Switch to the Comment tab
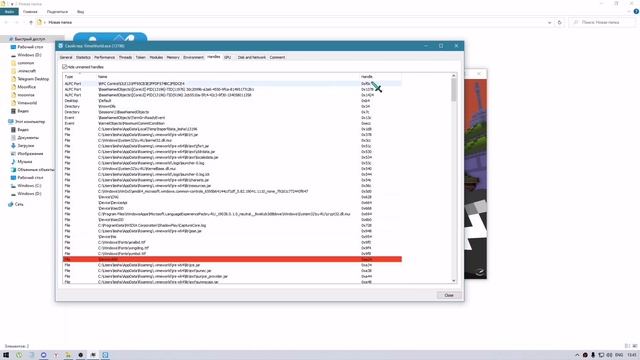The height and width of the screenshot is (360, 640). [277, 58]
